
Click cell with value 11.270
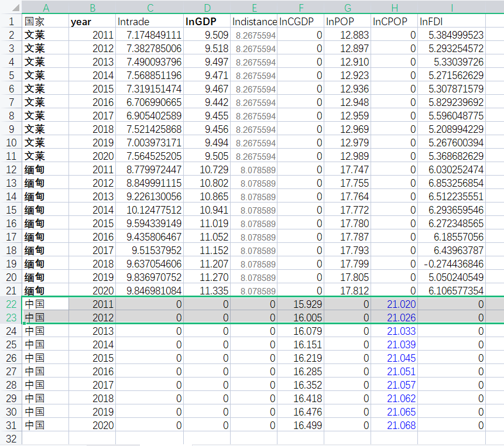[207, 277]
